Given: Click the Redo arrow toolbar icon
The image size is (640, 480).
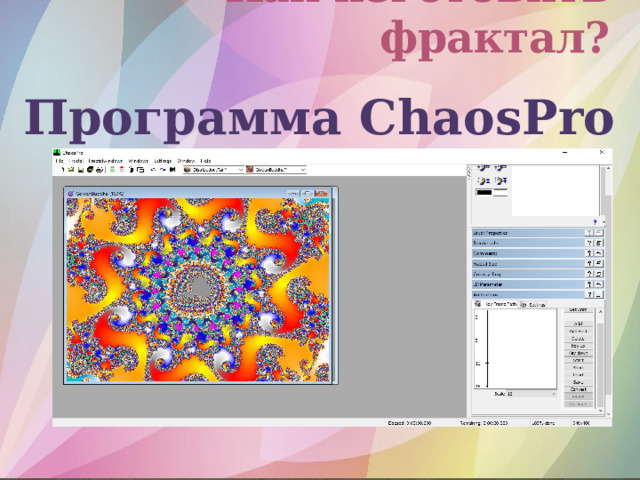Looking at the screenshot, I should 163,169.
